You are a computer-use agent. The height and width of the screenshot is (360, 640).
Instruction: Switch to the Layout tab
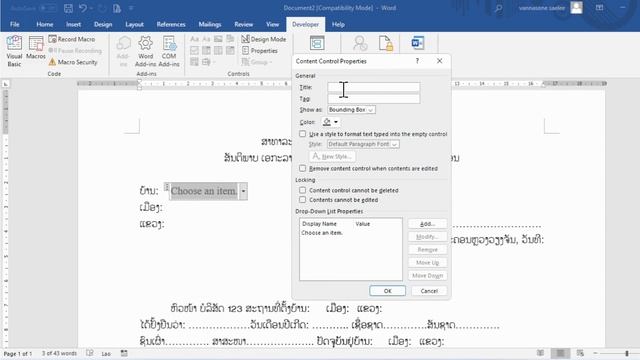pyautogui.click(x=134, y=24)
